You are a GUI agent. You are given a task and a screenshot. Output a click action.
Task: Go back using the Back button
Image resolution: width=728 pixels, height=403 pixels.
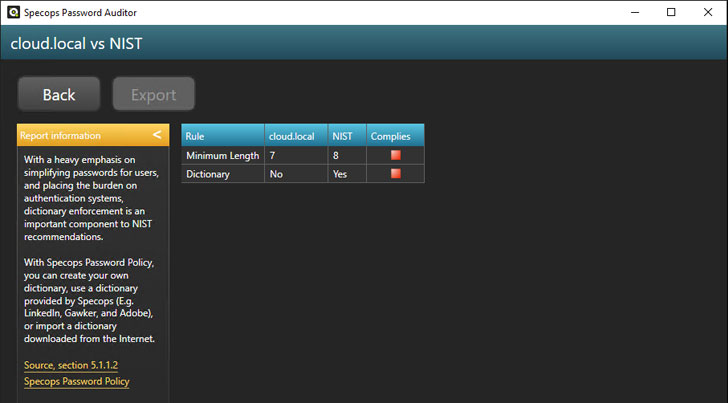pos(59,95)
